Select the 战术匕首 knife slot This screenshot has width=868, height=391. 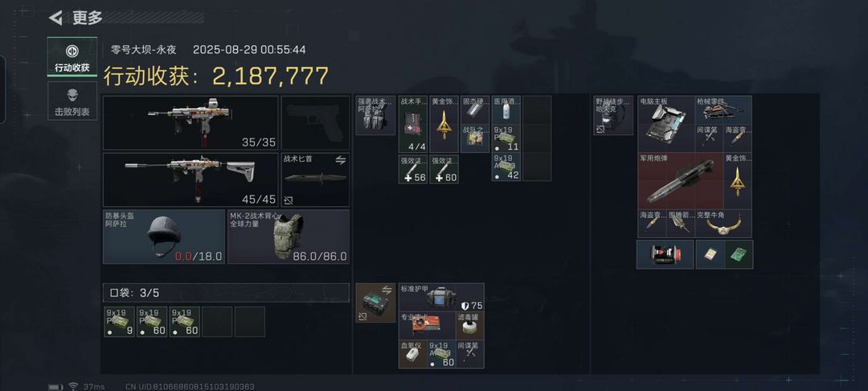(316, 179)
